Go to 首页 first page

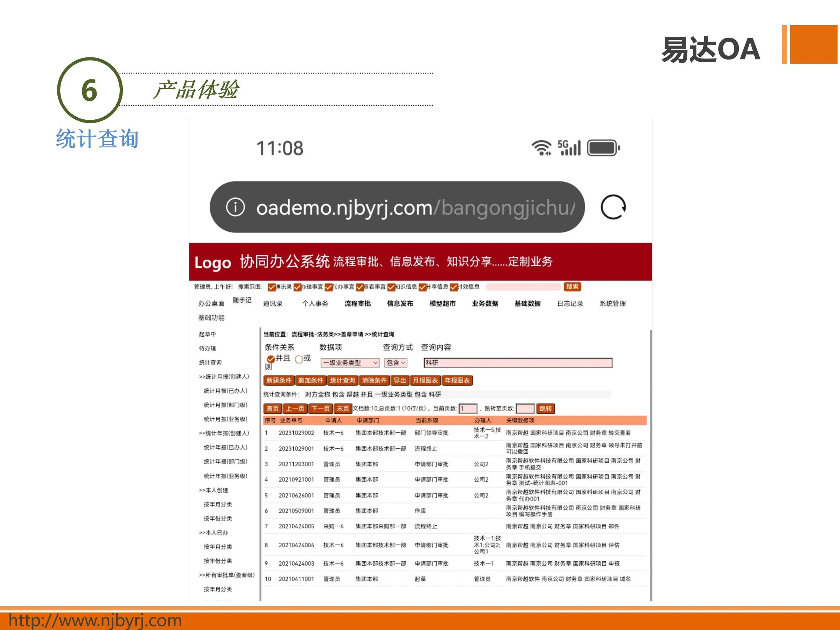273,408
